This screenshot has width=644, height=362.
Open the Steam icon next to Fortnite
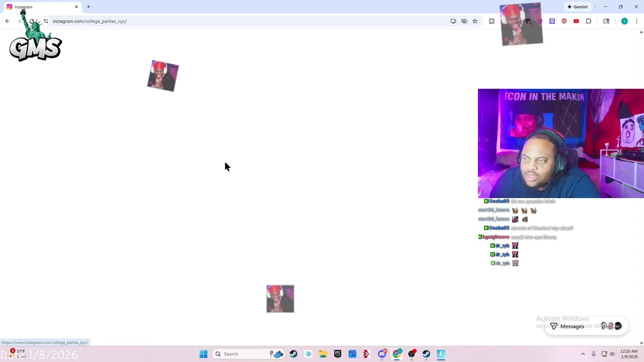point(426,354)
